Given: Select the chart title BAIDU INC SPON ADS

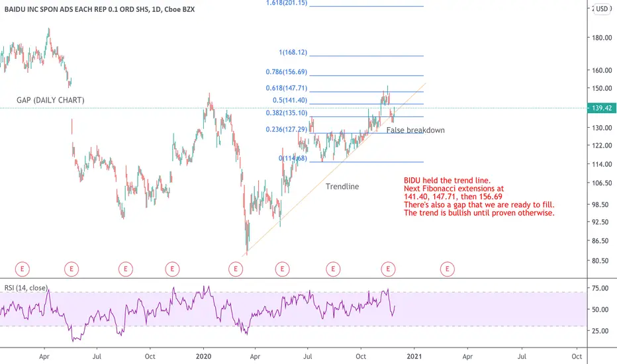Looking at the screenshot, I should coord(99,9).
